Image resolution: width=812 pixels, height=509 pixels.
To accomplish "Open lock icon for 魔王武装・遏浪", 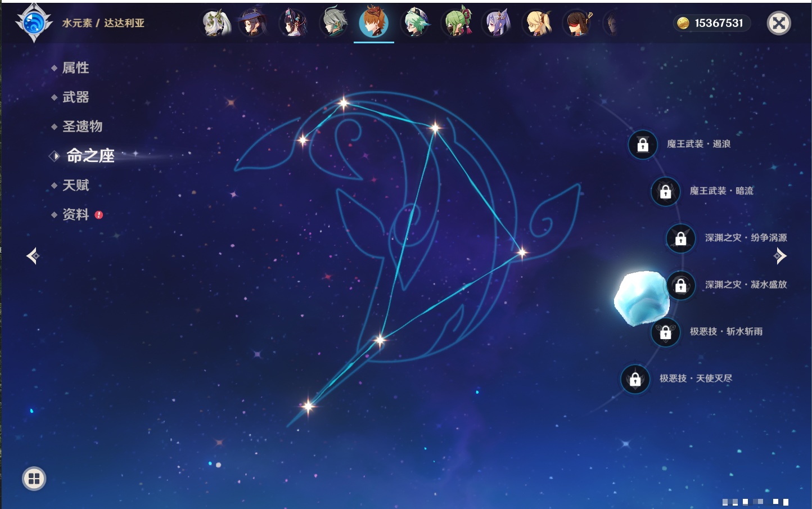I will pyautogui.click(x=643, y=145).
